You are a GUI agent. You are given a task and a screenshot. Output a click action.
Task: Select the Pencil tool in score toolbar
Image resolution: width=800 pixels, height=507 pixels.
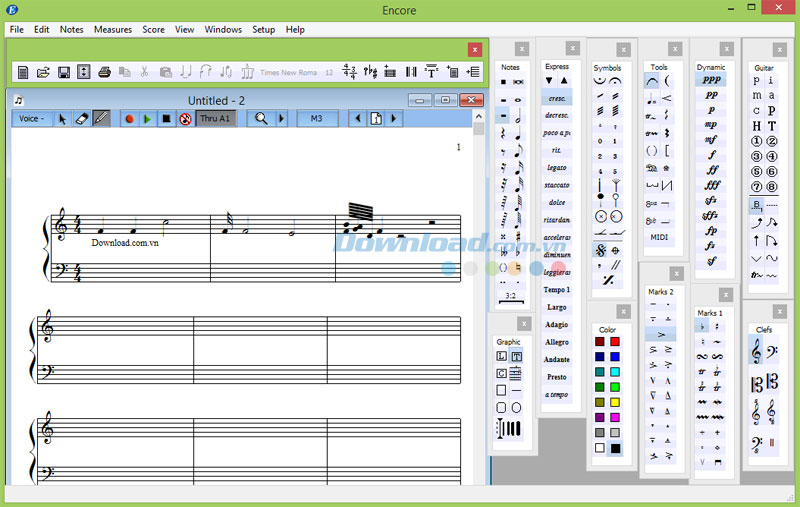(101, 119)
